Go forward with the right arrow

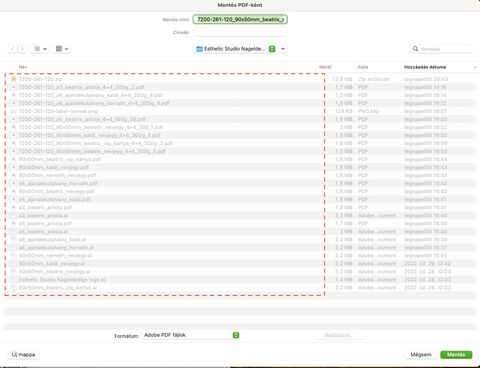[x=22, y=49]
